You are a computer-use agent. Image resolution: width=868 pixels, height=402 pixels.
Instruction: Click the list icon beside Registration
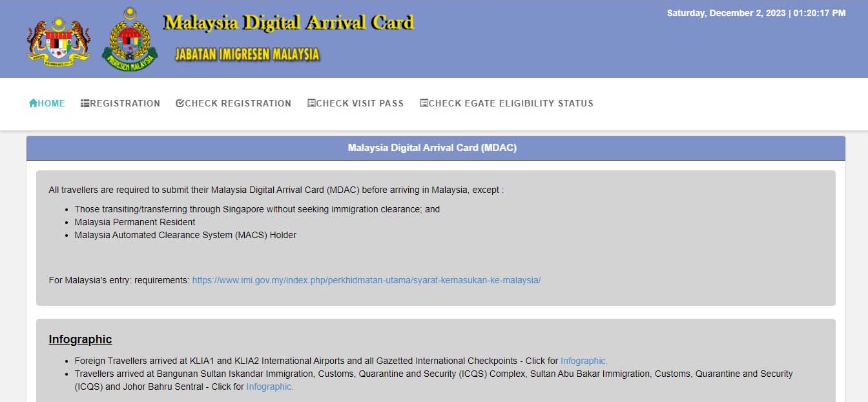coord(85,103)
